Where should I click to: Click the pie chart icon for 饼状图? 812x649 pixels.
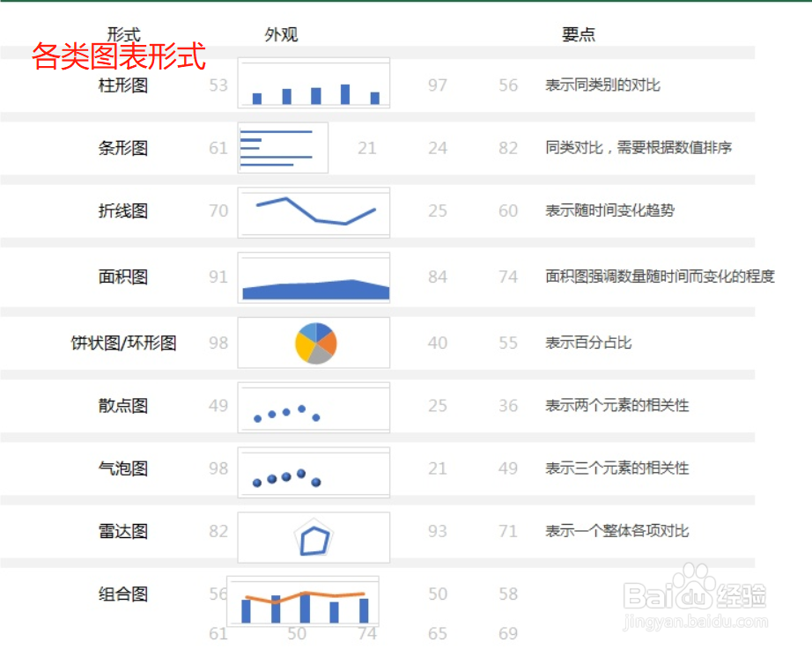314,343
